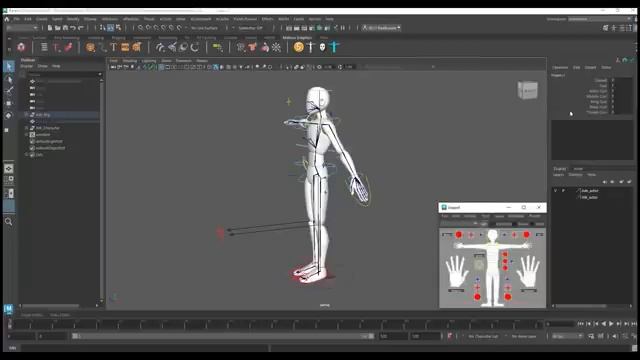Open the menu set dropdown on status line

click(22, 28)
